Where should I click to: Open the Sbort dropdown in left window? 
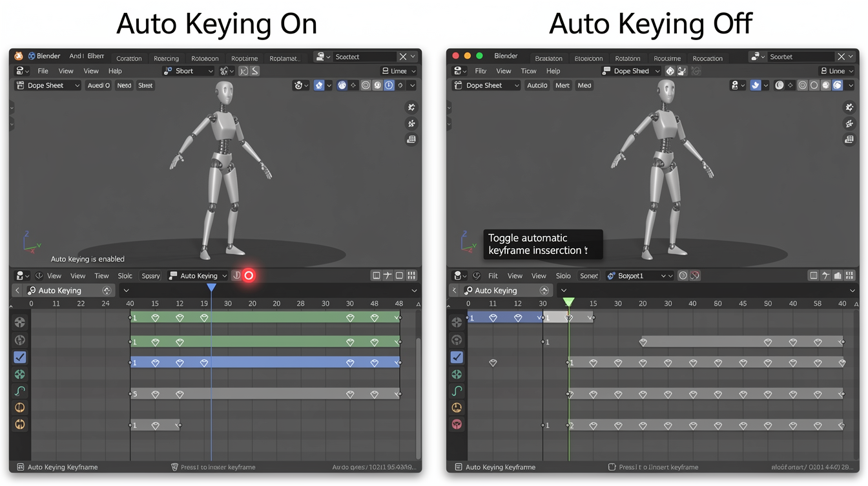(188, 71)
